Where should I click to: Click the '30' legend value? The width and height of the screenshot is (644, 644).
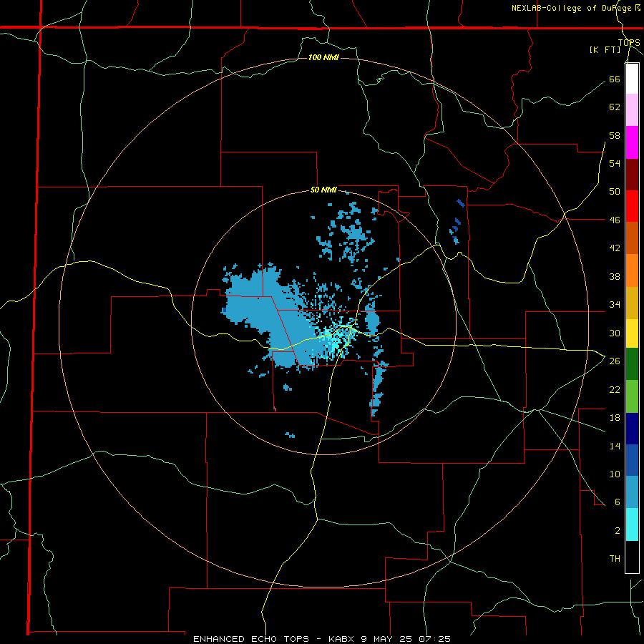point(615,333)
